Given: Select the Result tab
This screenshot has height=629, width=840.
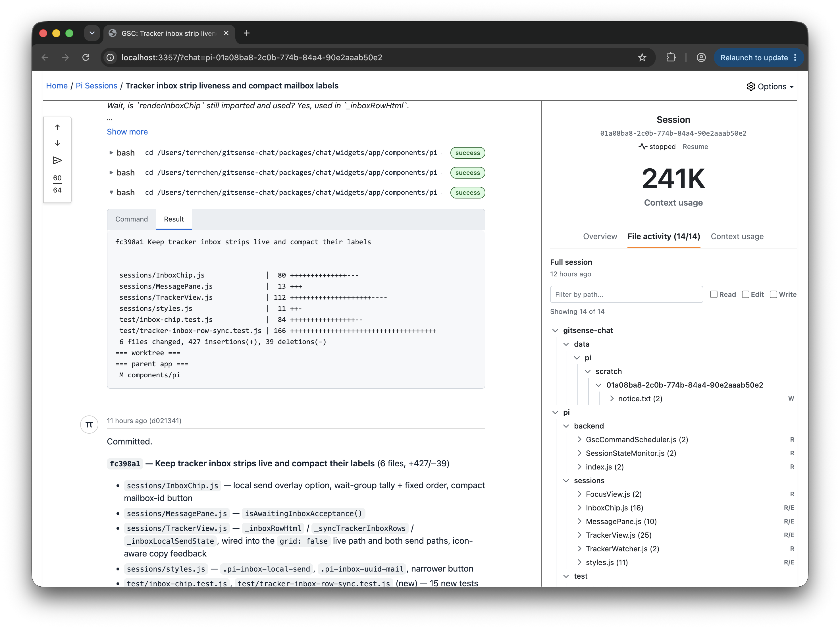Looking at the screenshot, I should tap(174, 219).
